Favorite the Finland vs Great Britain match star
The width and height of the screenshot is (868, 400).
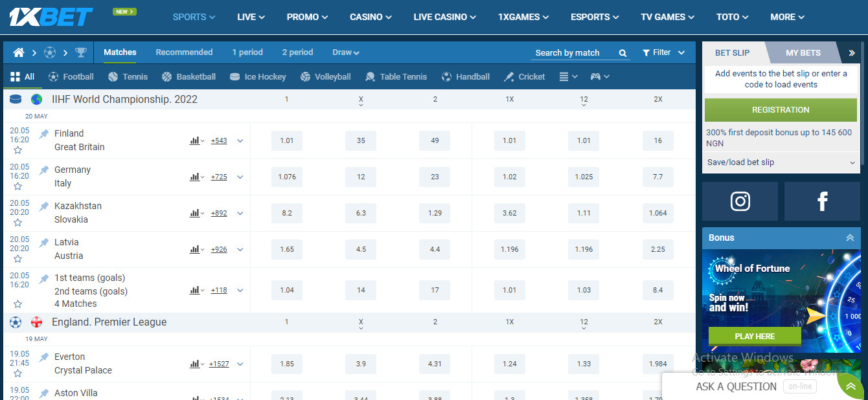coord(17,150)
